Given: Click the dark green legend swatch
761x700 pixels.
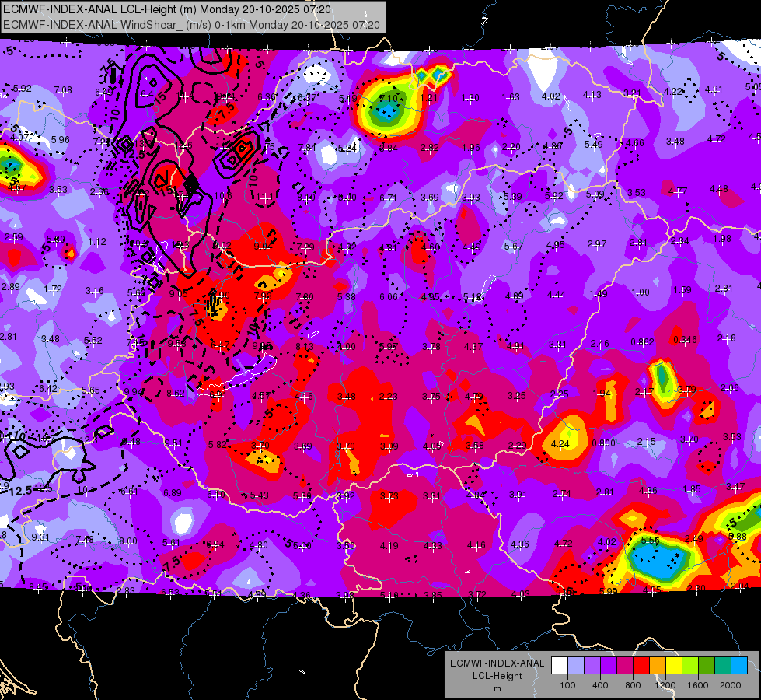Looking at the screenshot, I should [x=706, y=665].
